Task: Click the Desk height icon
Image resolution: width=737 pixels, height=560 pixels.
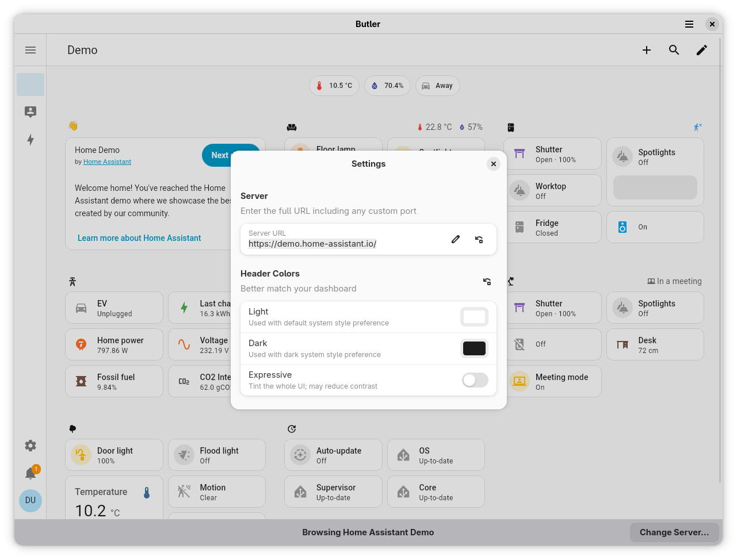Action: [623, 344]
